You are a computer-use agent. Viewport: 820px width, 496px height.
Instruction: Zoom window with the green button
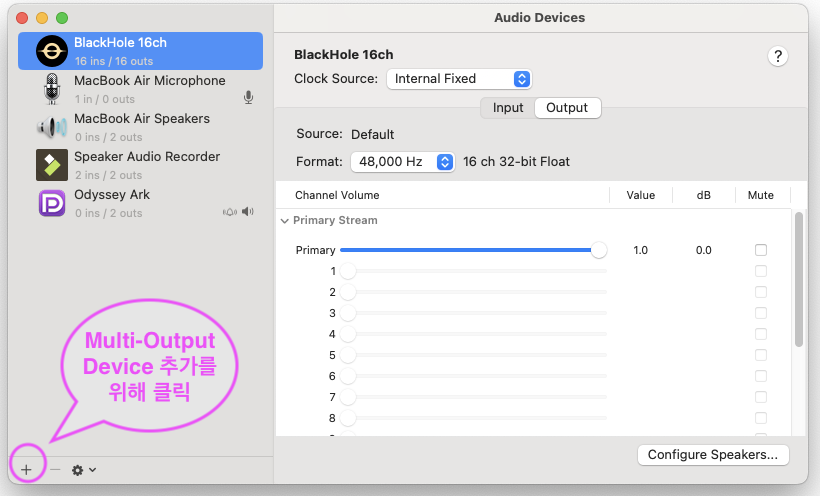tap(62, 18)
